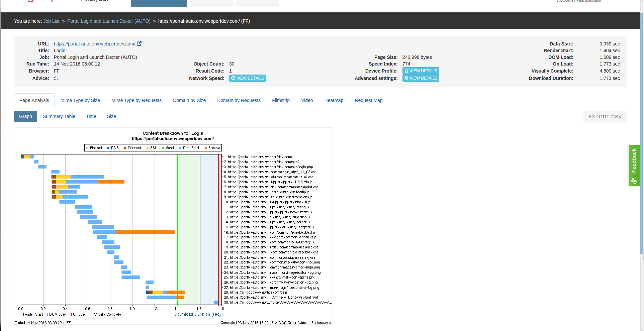644x331 pixels.
Task: Click the Visually Complete value 4.800 sec
Action: coord(610,71)
